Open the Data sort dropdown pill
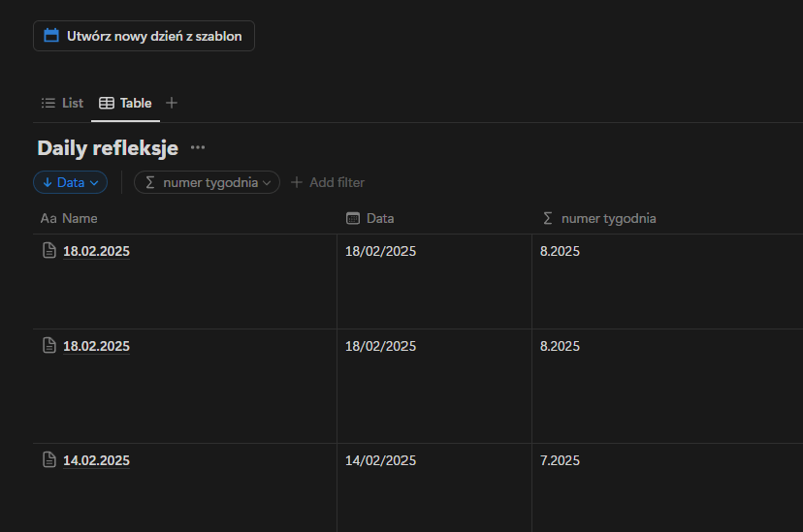 [x=70, y=182]
